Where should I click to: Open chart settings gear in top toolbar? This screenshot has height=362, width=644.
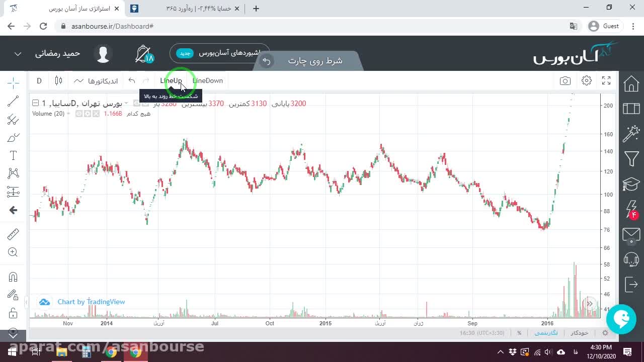click(586, 80)
